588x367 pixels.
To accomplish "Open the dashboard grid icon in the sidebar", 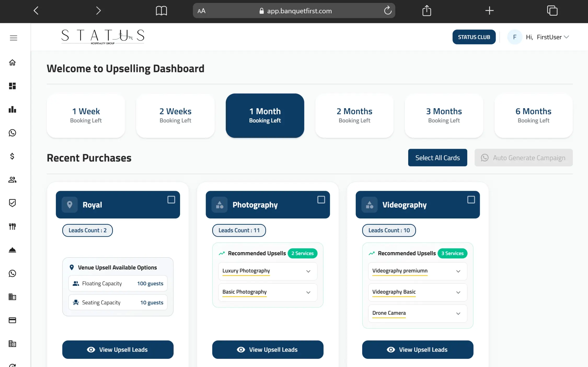I will tap(12, 86).
